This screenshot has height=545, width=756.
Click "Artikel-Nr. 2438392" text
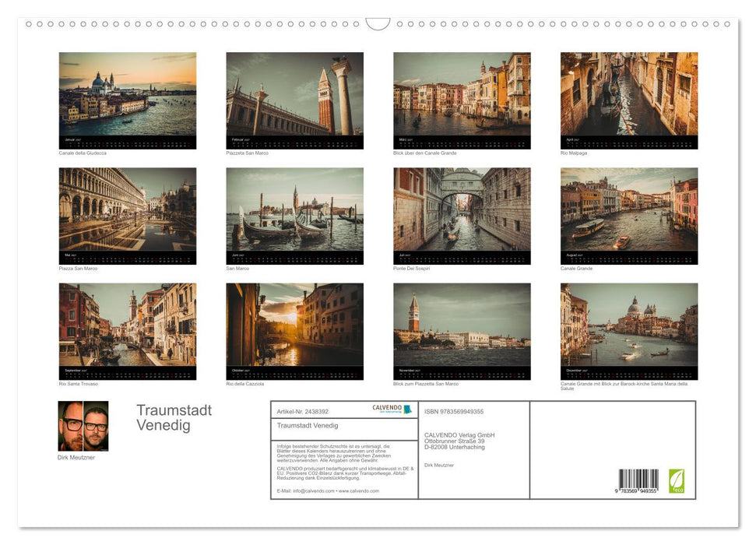point(302,411)
